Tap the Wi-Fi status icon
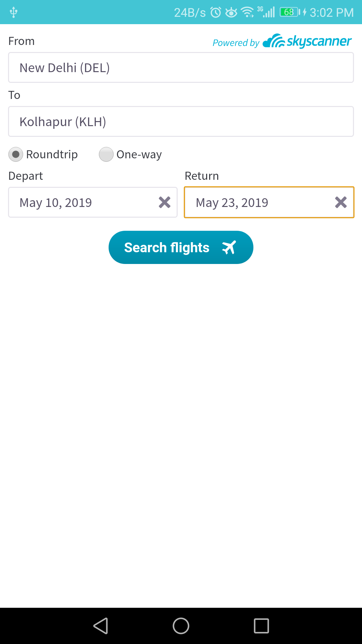 (247, 12)
